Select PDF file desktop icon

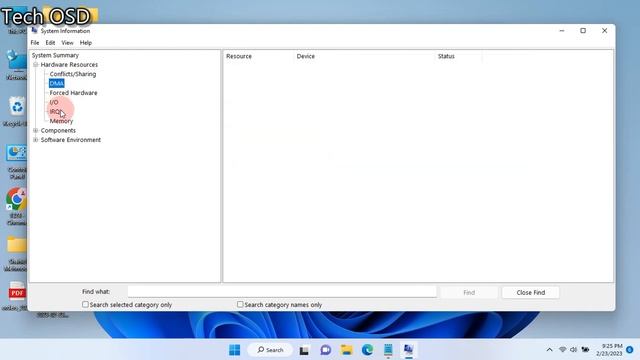[x=16, y=296]
